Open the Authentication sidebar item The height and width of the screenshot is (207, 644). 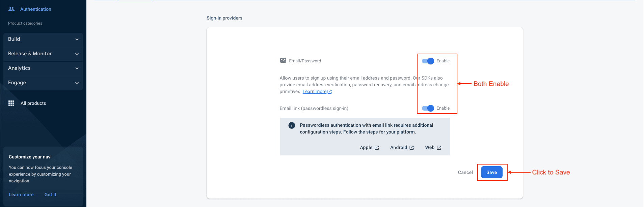pos(35,9)
